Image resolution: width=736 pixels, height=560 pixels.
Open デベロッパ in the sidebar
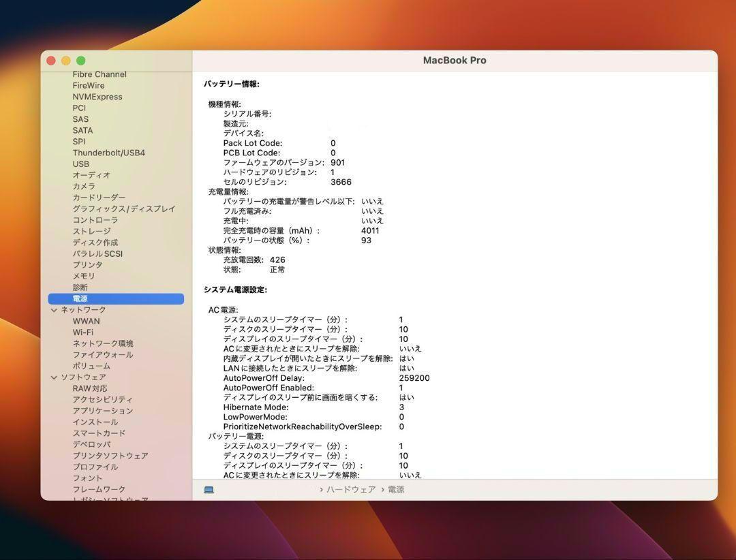coord(91,445)
